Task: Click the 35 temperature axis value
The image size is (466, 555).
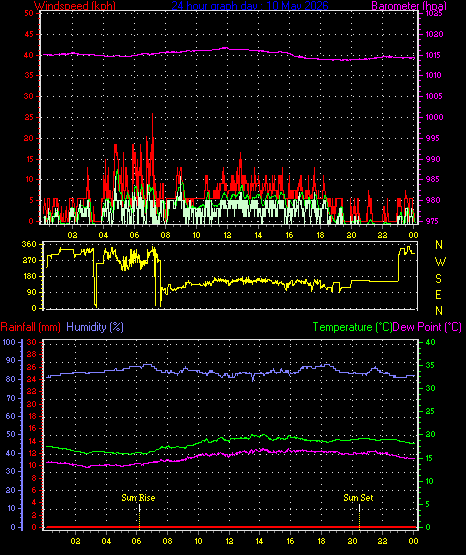Action: (430, 365)
